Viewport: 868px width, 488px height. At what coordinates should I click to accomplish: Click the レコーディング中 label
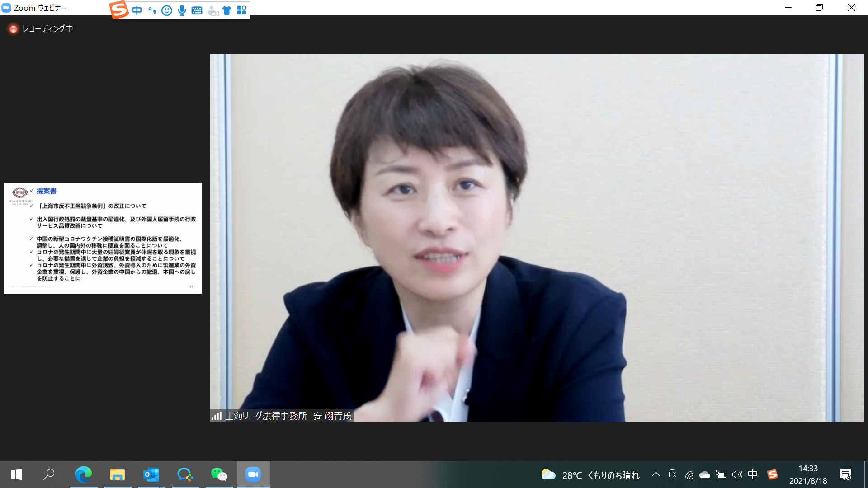coord(47,28)
